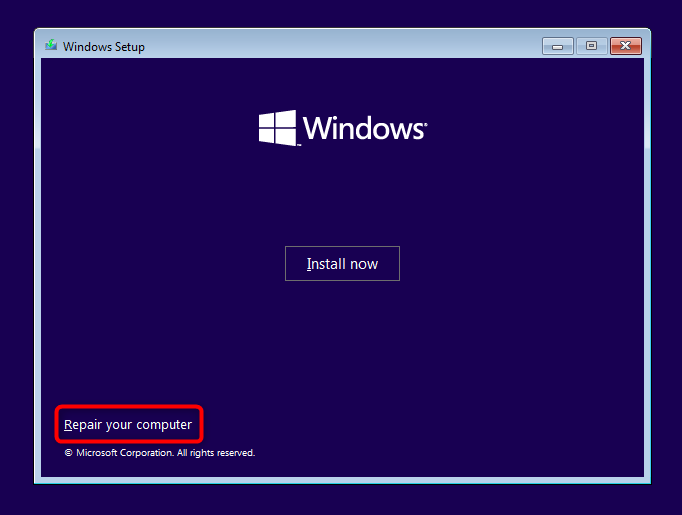Open the Repair your computer link
Image resolution: width=682 pixels, height=515 pixels.
(x=128, y=425)
